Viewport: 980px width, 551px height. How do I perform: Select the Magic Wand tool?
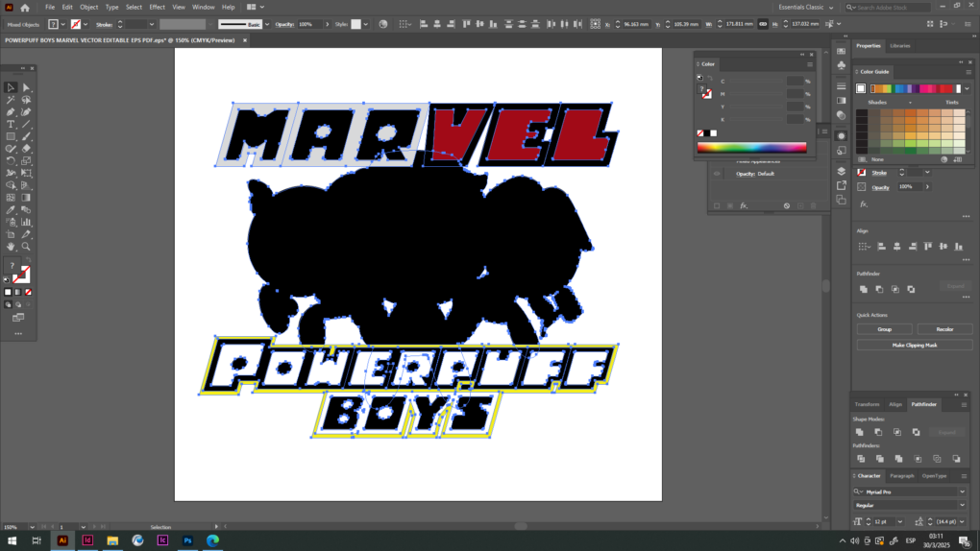pos(11,100)
